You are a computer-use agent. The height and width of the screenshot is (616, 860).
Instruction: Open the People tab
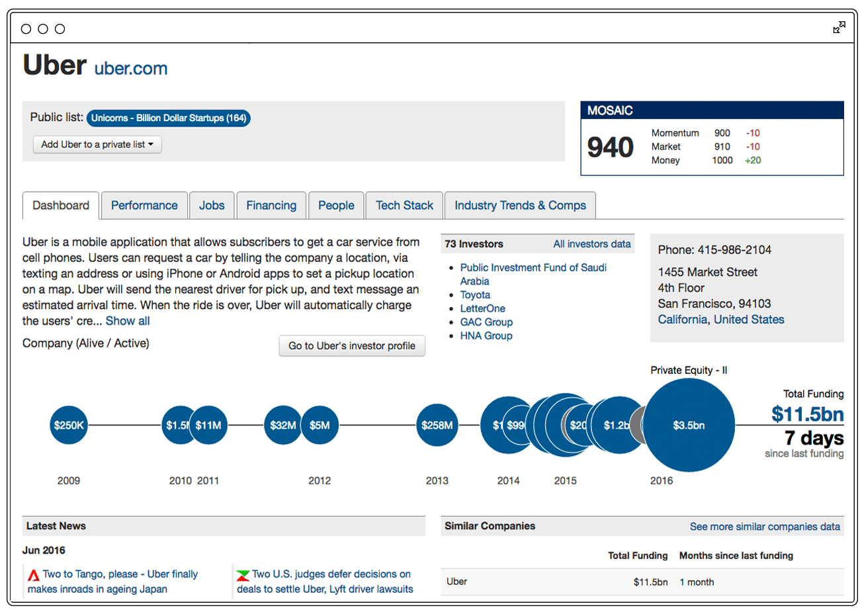(336, 206)
